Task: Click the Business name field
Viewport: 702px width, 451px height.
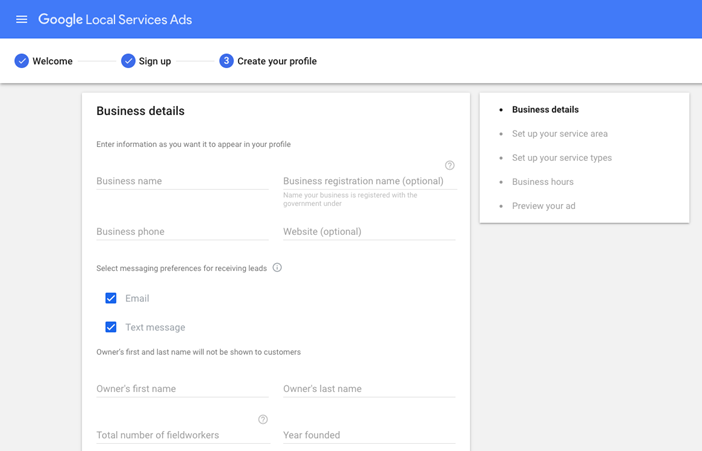Action: coord(182,181)
